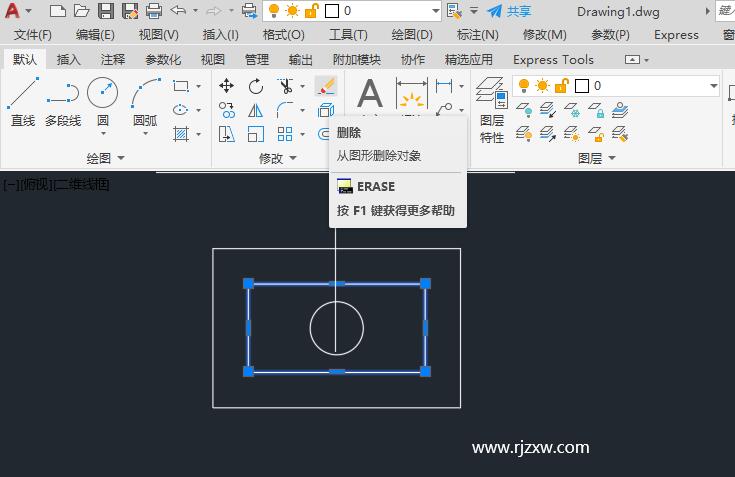The width and height of the screenshot is (735, 477).
Task: Click ribbon layer color swatch square
Action: (x=582, y=86)
